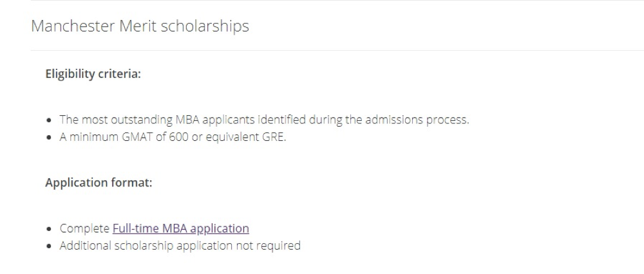The image size is (644, 274).
Task: Click the word Complete before the link
Action: point(84,228)
